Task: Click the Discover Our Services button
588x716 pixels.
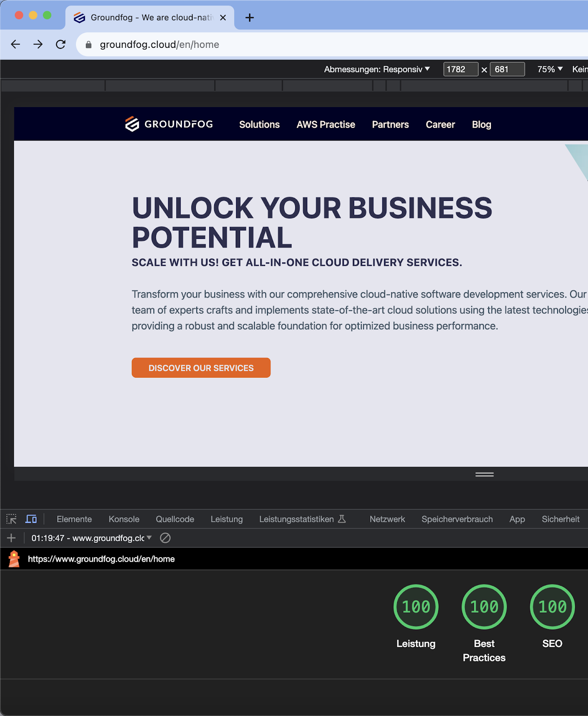Action: (x=201, y=368)
